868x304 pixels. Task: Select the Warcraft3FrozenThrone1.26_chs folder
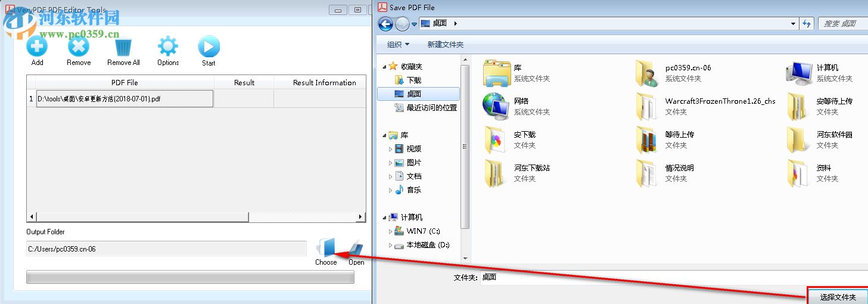click(x=647, y=106)
